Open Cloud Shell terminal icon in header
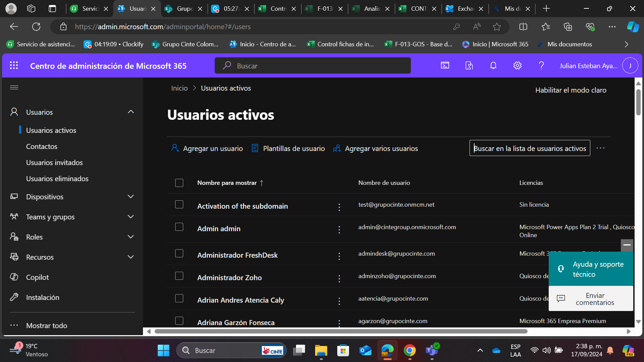644x362 pixels. [445, 65]
